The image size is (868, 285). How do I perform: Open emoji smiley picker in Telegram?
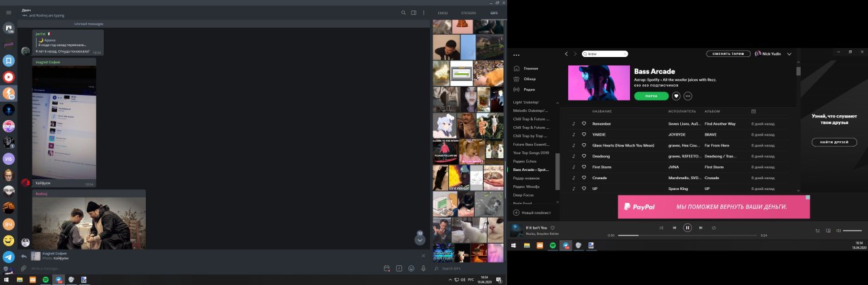(411, 268)
